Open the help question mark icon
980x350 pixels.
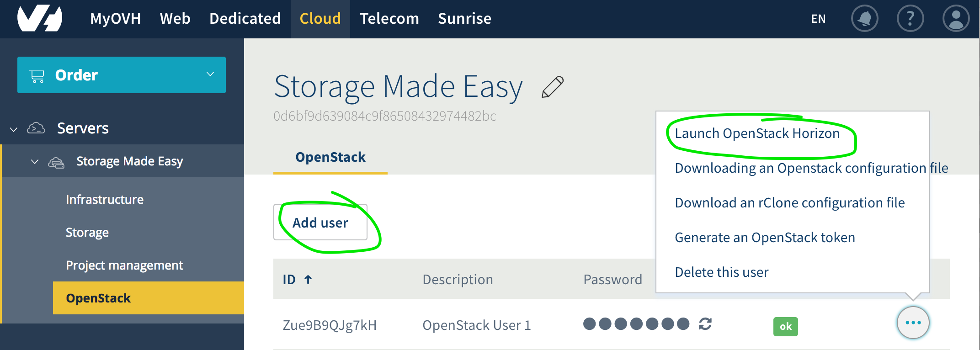[x=910, y=19]
